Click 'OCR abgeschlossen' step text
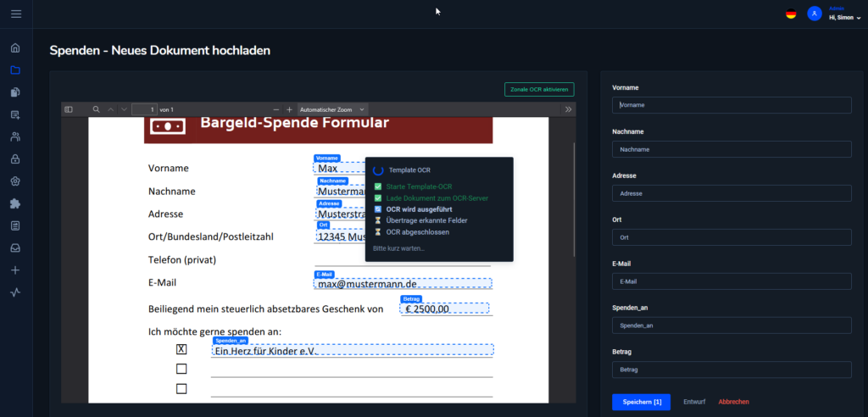This screenshot has width=868, height=417. pyautogui.click(x=417, y=232)
